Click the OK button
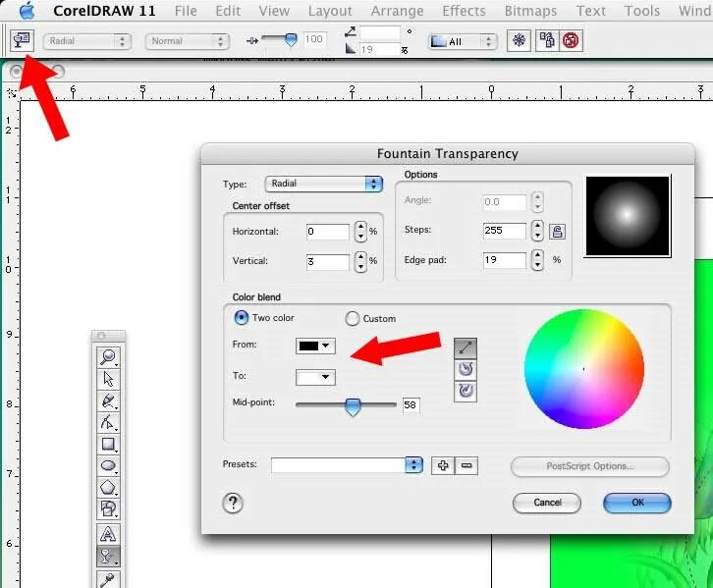The image size is (713, 588). point(637,503)
